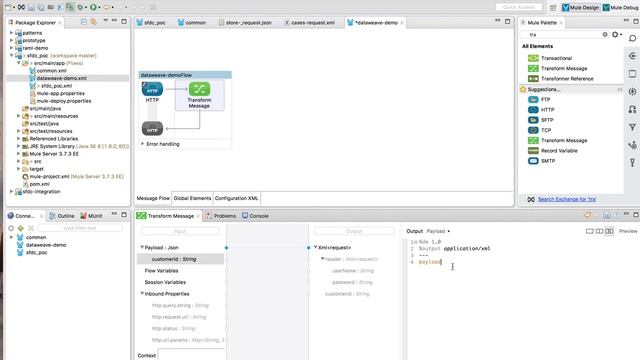The height and width of the screenshot is (360, 640).
Task: Open the Problems tab
Action: tap(221, 216)
